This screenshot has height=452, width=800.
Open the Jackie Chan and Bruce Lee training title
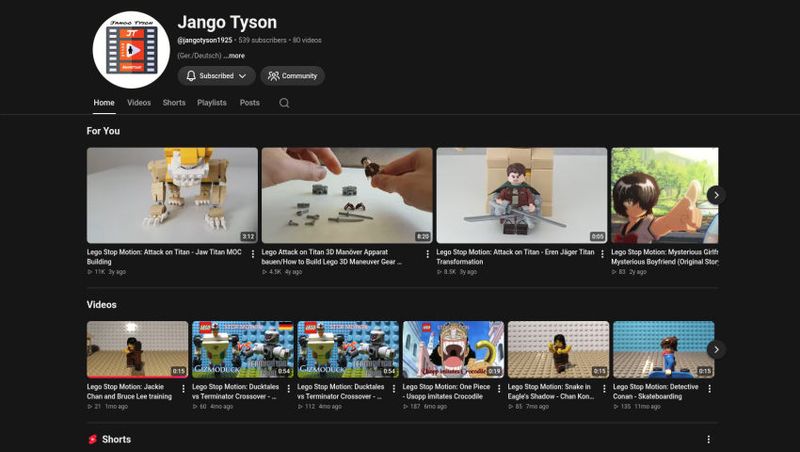coord(129,391)
